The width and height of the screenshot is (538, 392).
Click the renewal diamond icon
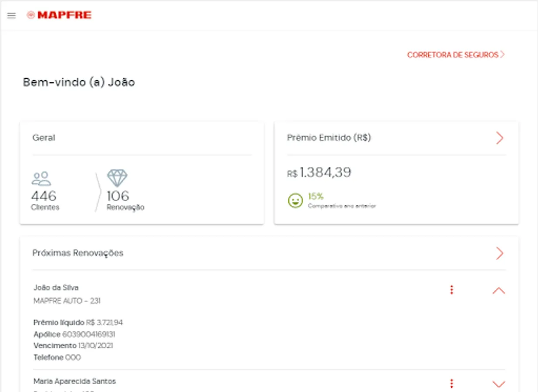(117, 178)
